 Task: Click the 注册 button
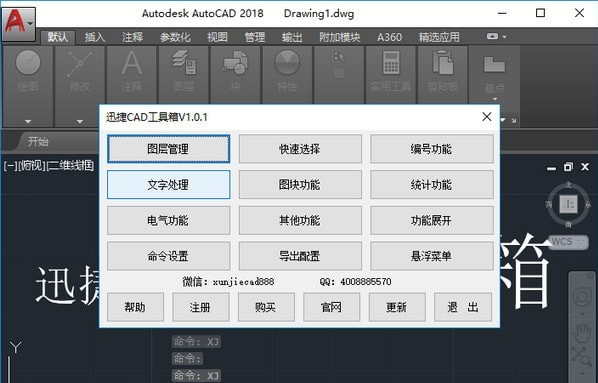pyautogui.click(x=201, y=307)
